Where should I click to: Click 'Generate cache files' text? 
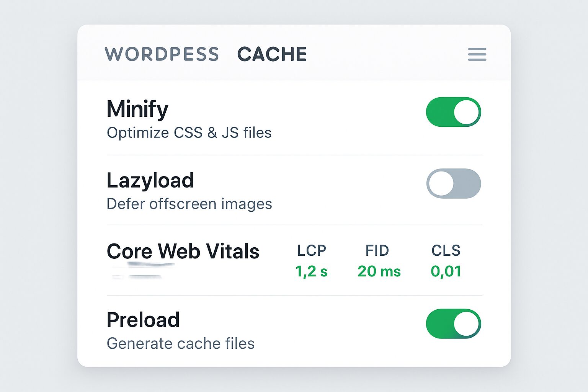[180, 343]
